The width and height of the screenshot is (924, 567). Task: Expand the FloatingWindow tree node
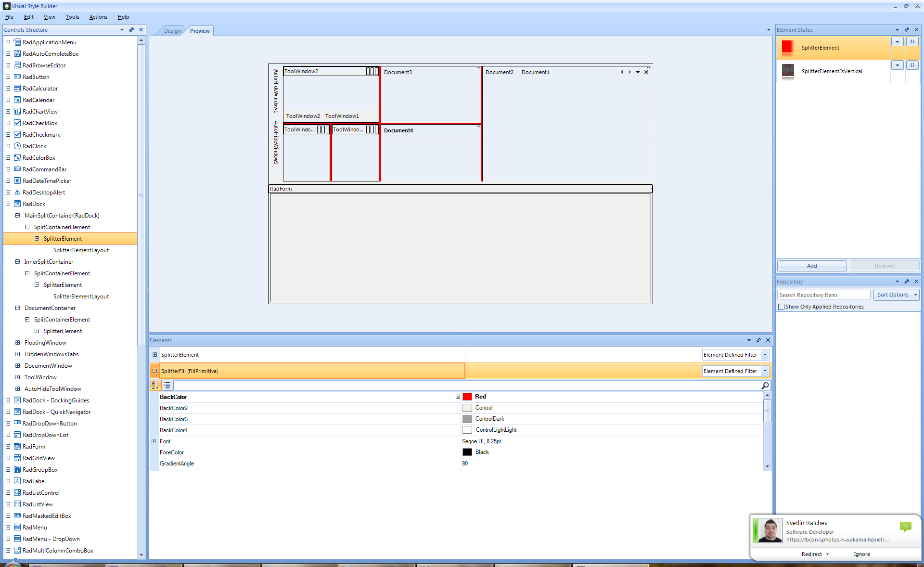pos(18,343)
